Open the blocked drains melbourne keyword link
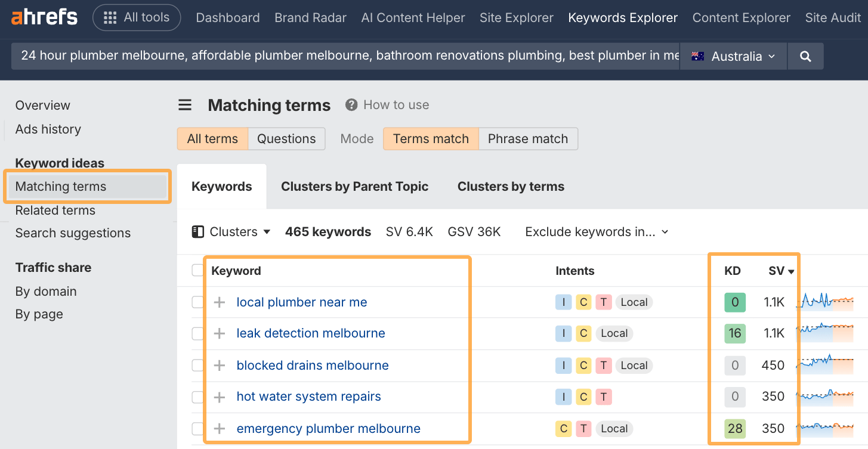 point(312,366)
